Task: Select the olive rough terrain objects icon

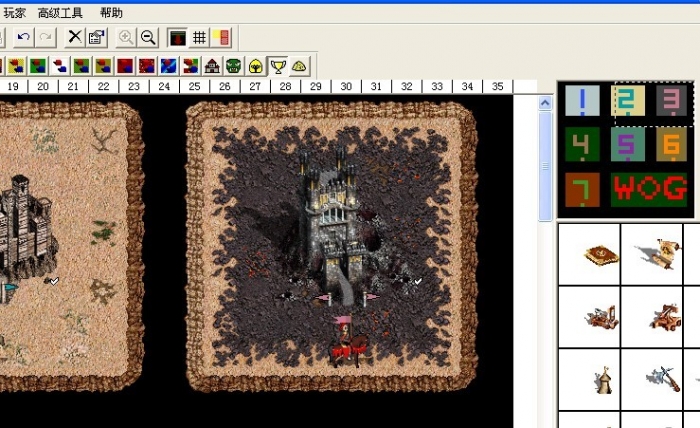Action: pyautogui.click(x=104, y=66)
